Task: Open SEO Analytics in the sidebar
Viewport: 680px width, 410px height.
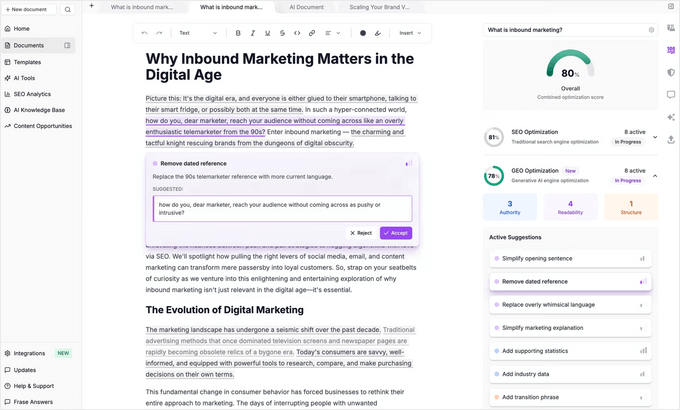Action: (x=32, y=94)
